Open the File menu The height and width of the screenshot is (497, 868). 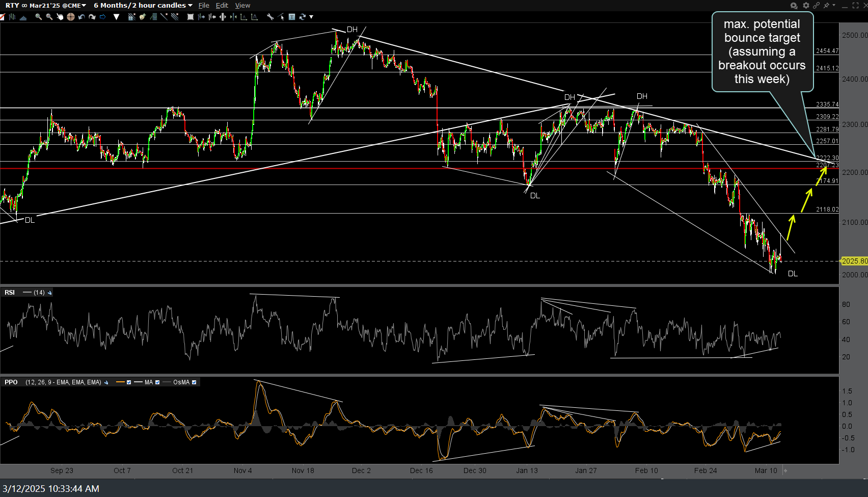point(204,6)
